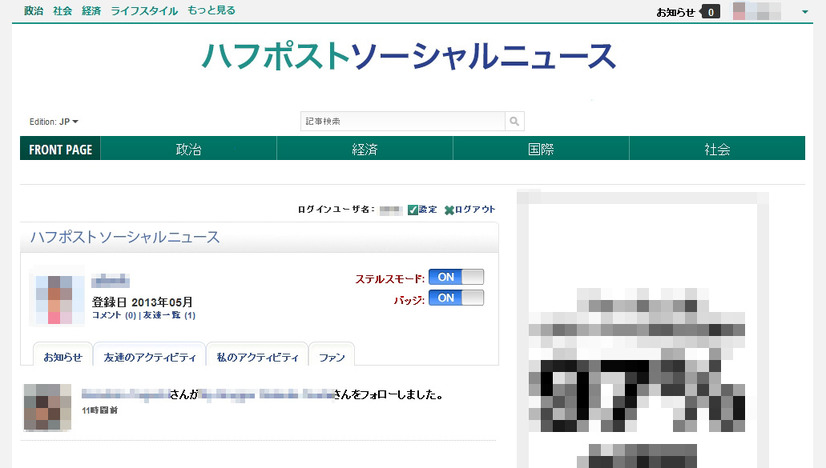Click the blurred advertisement on the right
826x468 pixels.
coord(643,330)
